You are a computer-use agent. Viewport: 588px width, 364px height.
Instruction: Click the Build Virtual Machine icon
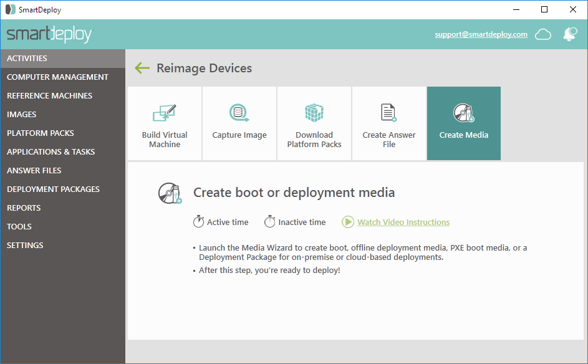(x=164, y=113)
